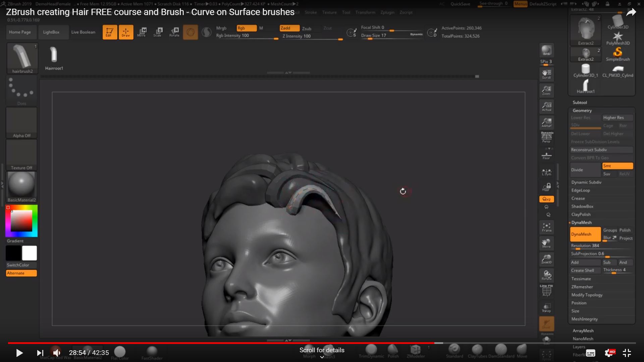Image resolution: width=644 pixels, height=362 pixels.
Task: Select the Scale tool in top shelf
Action: tap(158, 32)
